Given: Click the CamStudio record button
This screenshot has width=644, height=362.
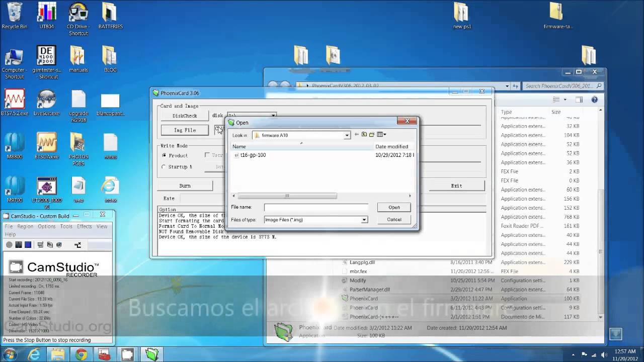Looking at the screenshot, I should tap(9, 245).
